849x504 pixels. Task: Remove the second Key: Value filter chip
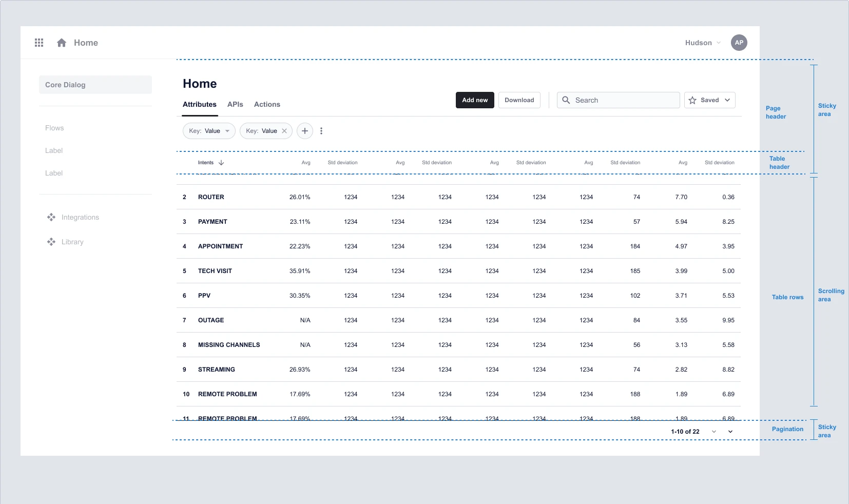(x=284, y=131)
